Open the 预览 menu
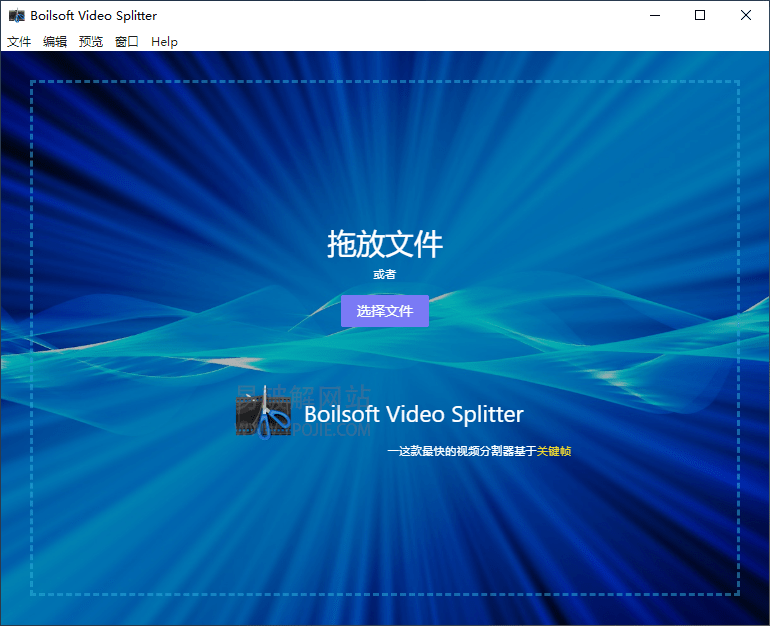 pos(91,42)
